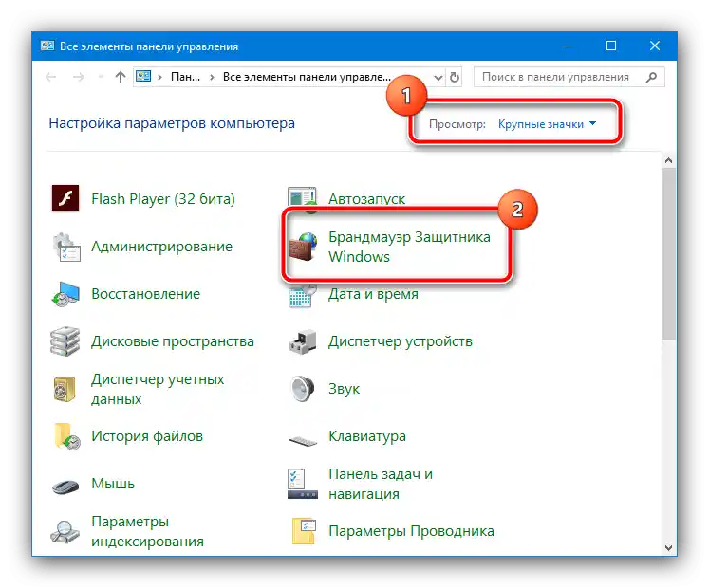Expand the address bar history dropdown
Image resolution: width=709 pixels, height=588 pixels.
(438, 77)
